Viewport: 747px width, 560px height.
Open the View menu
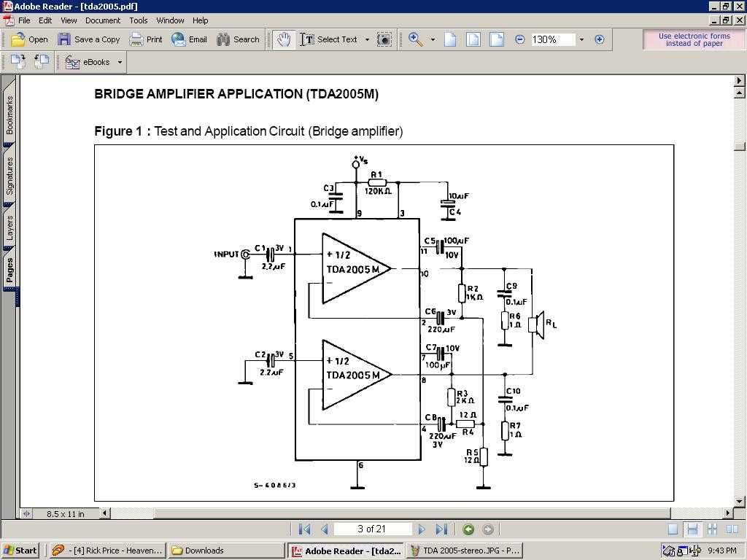pos(69,20)
